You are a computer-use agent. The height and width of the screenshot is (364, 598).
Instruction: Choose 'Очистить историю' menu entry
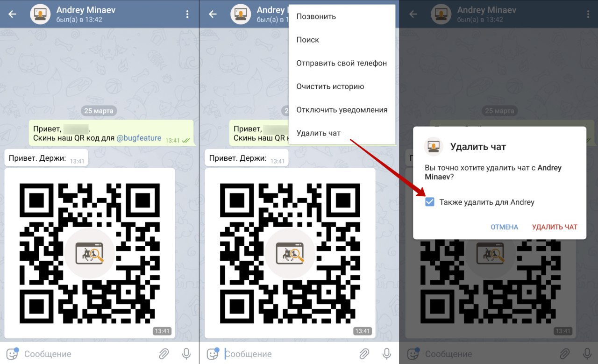click(x=342, y=86)
